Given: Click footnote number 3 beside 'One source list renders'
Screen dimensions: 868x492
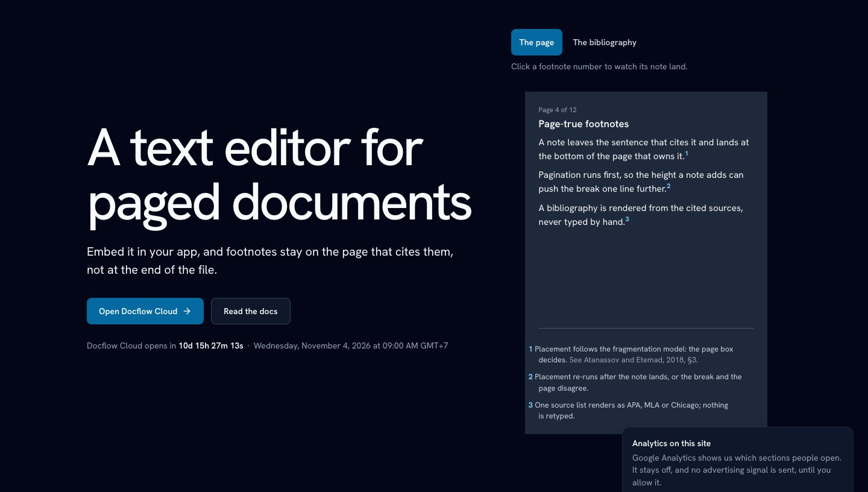Looking at the screenshot, I should [530, 405].
